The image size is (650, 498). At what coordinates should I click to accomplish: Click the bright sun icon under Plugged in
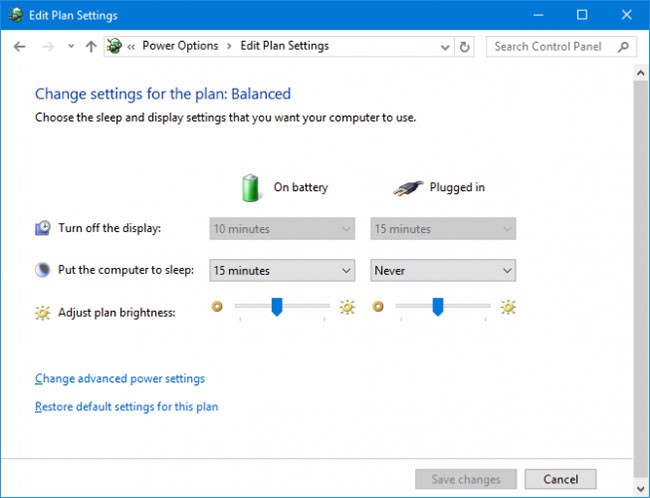coord(508,307)
